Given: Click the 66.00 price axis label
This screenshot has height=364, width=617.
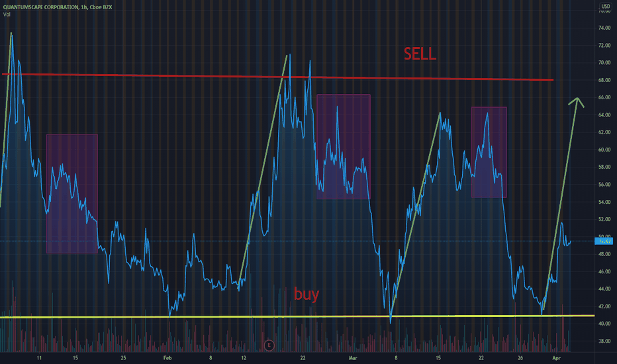Looking at the screenshot, I should pos(604,97).
